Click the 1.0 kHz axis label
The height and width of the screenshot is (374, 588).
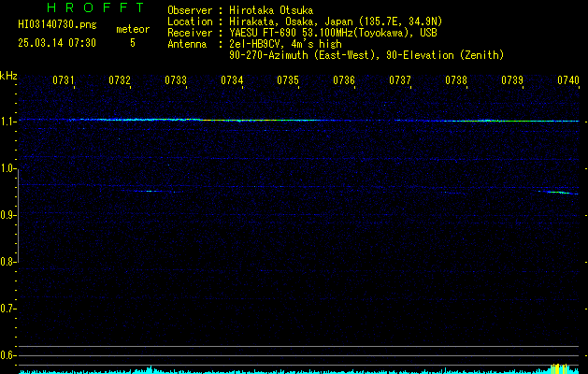[7, 168]
